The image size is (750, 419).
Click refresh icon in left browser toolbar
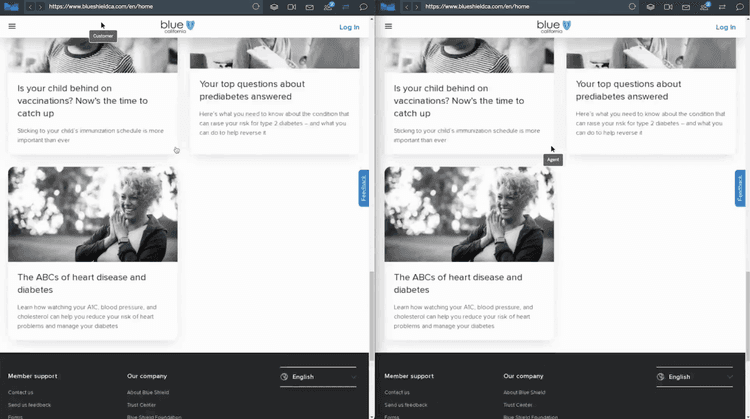click(x=256, y=7)
